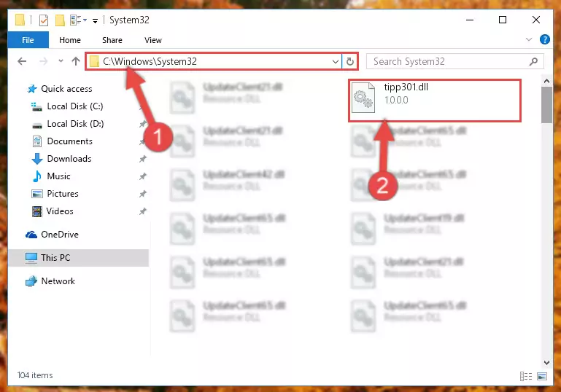Click the Local Disk (C:) drive icon

pyautogui.click(x=36, y=106)
